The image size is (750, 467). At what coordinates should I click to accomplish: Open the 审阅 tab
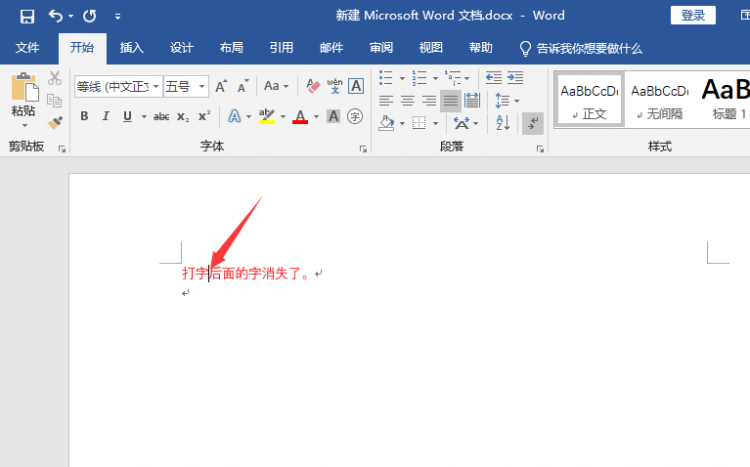381,48
